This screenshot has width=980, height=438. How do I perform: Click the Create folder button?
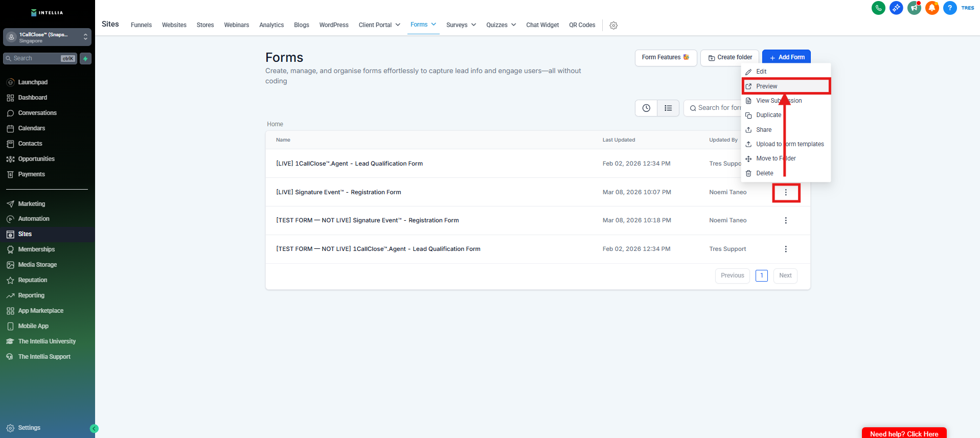(x=730, y=57)
